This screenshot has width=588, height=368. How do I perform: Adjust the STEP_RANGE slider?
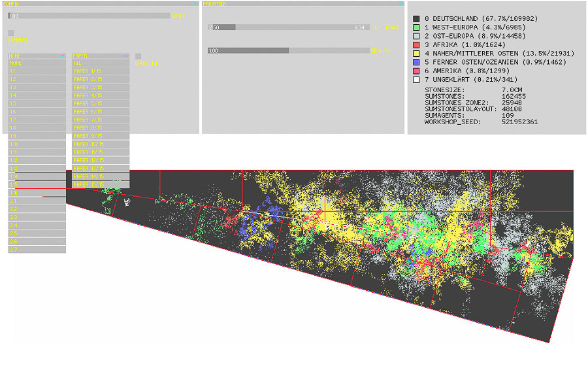coord(288,27)
